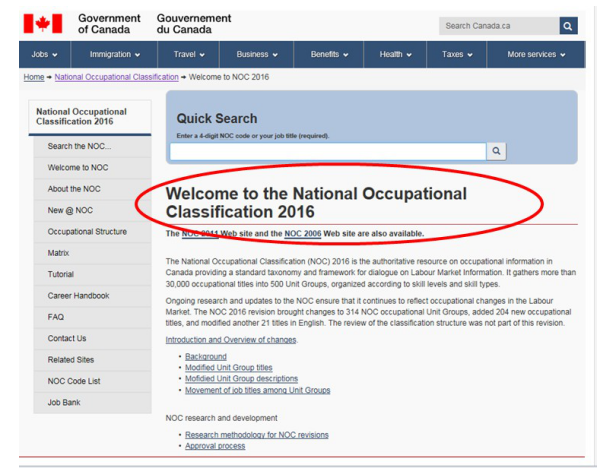Open About the NOC sidebar item

[92, 189]
